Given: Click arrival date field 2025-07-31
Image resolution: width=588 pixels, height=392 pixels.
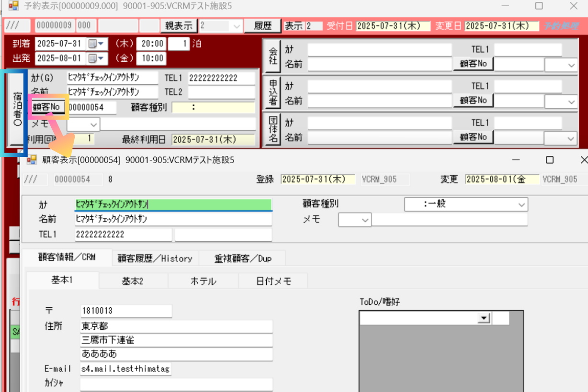Looking at the screenshot, I should [61, 44].
